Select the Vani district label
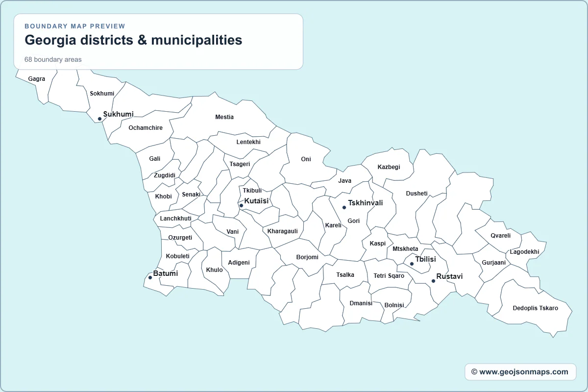The width and height of the screenshot is (588, 392). (233, 232)
